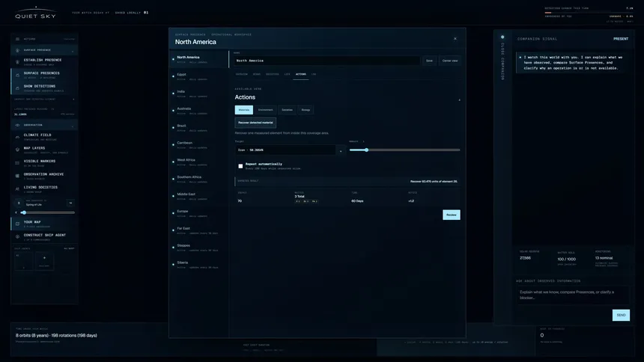Screen dimensions: 644x362
Task: Open the Spring of Life era dropdown
Action: point(70,203)
